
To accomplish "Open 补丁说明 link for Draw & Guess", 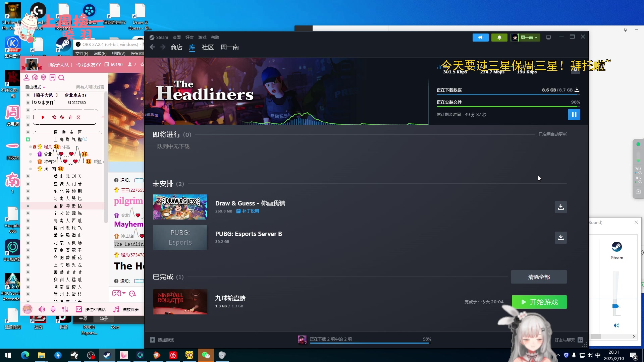I will coord(248,211).
